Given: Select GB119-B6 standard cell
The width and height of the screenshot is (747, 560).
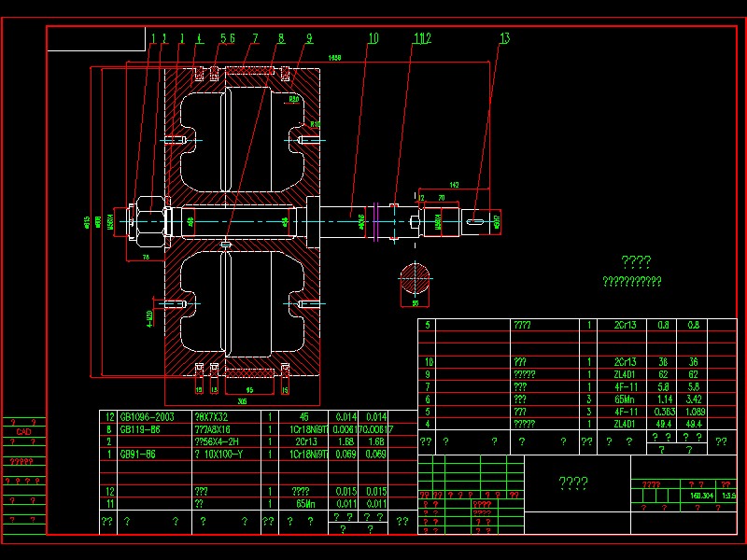Looking at the screenshot, I should point(139,429).
